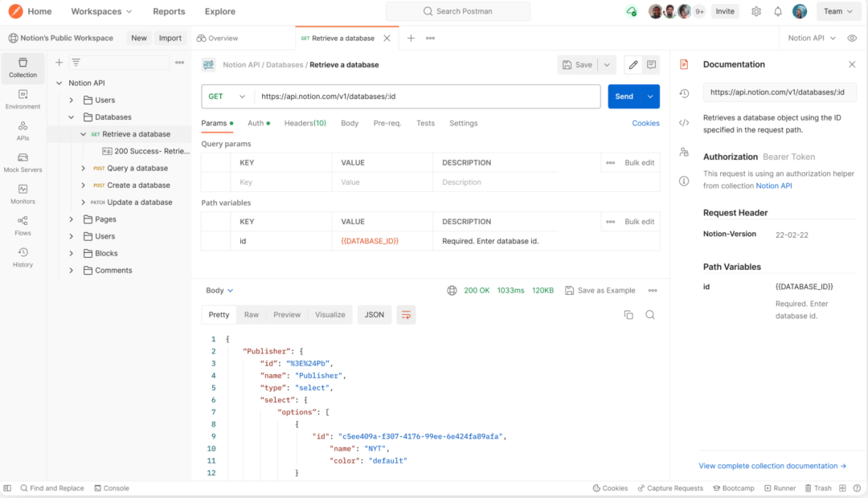This screenshot has width=868, height=498.
Task: Open the Overview tab
Action: click(x=217, y=39)
